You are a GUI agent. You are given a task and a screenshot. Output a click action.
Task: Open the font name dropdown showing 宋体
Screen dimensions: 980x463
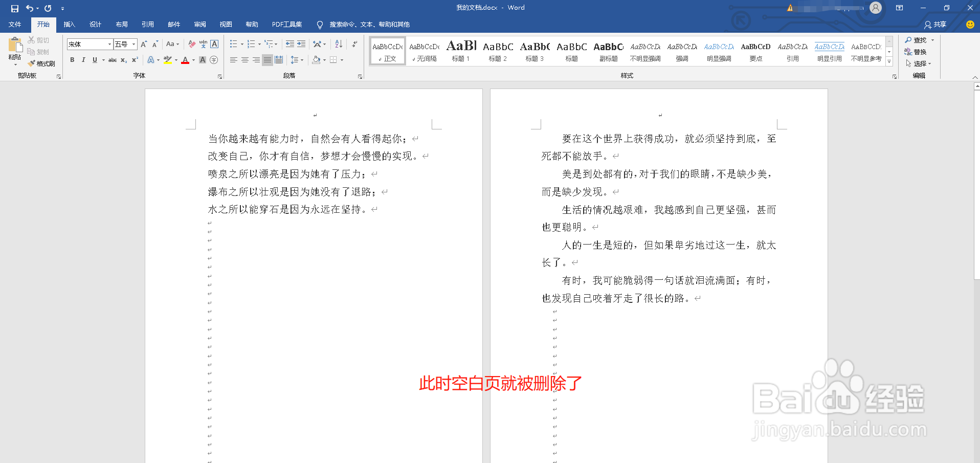[x=109, y=44]
